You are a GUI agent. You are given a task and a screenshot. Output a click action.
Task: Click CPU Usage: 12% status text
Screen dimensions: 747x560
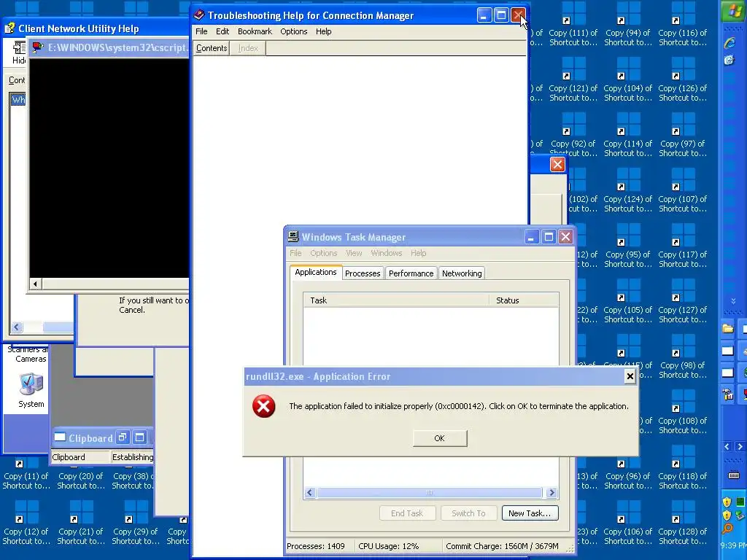(388, 546)
